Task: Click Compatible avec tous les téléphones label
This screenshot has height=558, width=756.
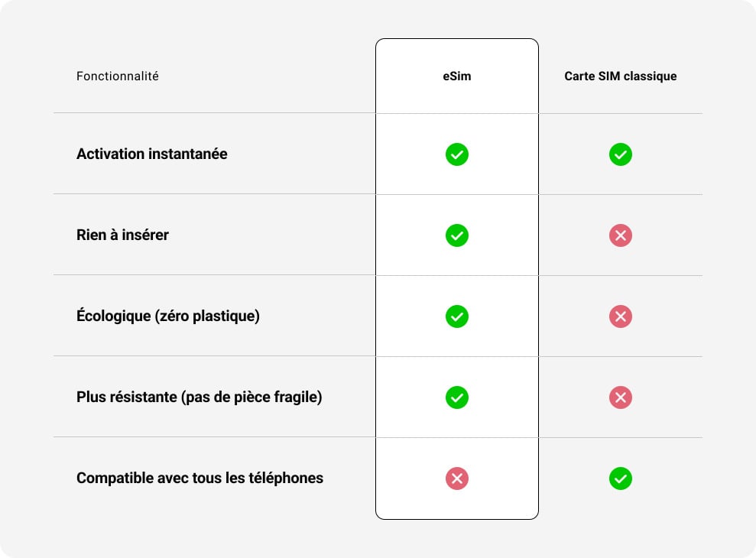Action: point(200,479)
